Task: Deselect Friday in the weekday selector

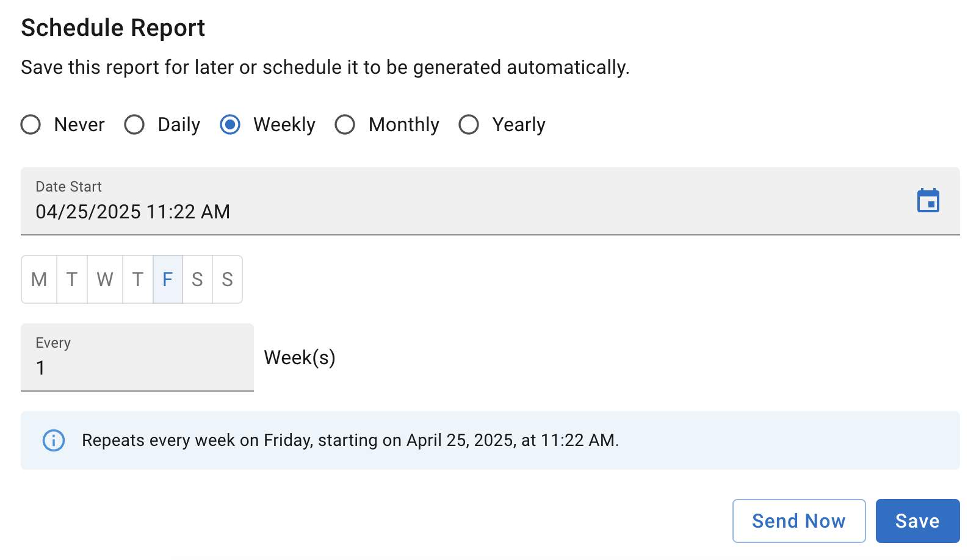Action: pyautogui.click(x=167, y=279)
